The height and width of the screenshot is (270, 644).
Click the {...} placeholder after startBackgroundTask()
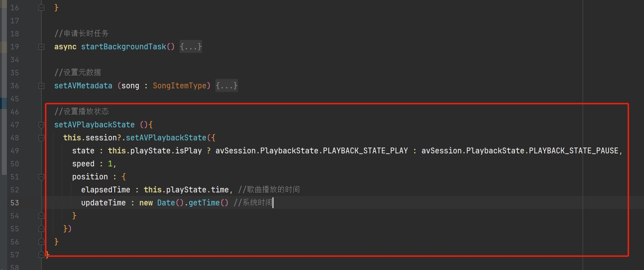[x=191, y=47]
